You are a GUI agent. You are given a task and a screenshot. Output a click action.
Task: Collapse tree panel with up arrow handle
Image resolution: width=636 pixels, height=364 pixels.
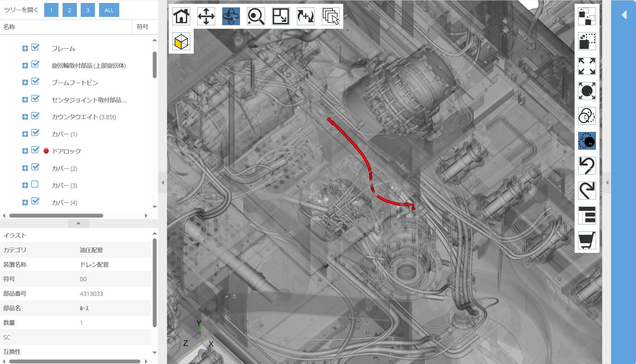point(79,223)
